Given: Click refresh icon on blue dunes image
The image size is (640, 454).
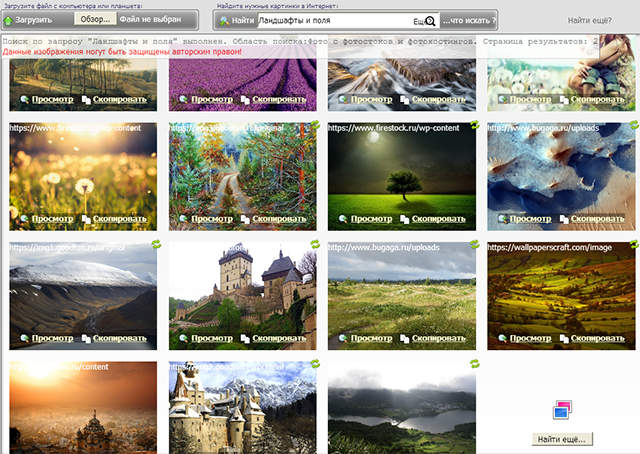Looking at the screenshot, I should (x=634, y=125).
